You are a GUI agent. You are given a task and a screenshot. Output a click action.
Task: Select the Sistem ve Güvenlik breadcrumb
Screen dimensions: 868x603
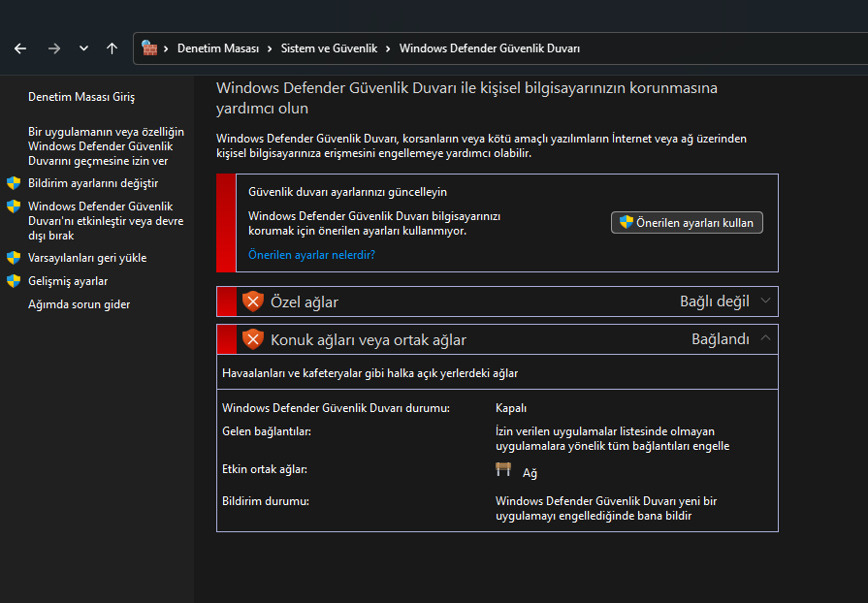329,48
